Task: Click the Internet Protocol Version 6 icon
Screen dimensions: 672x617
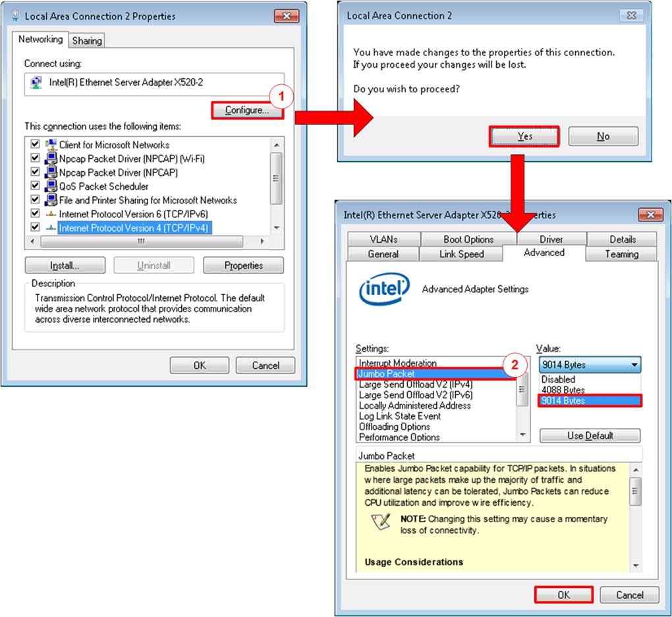Action: (x=51, y=214)
